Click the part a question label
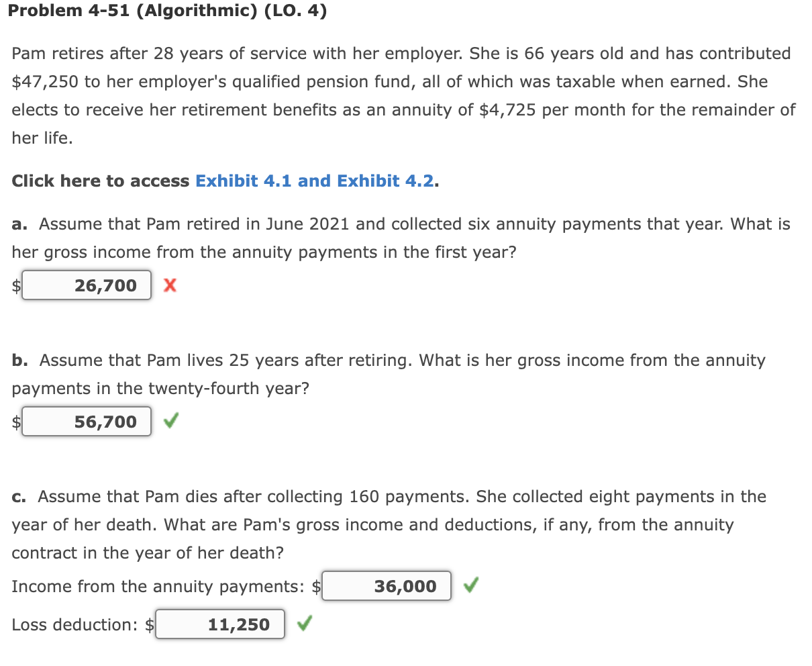The height and width of the screenshot is (666, 812). point(18,224)
